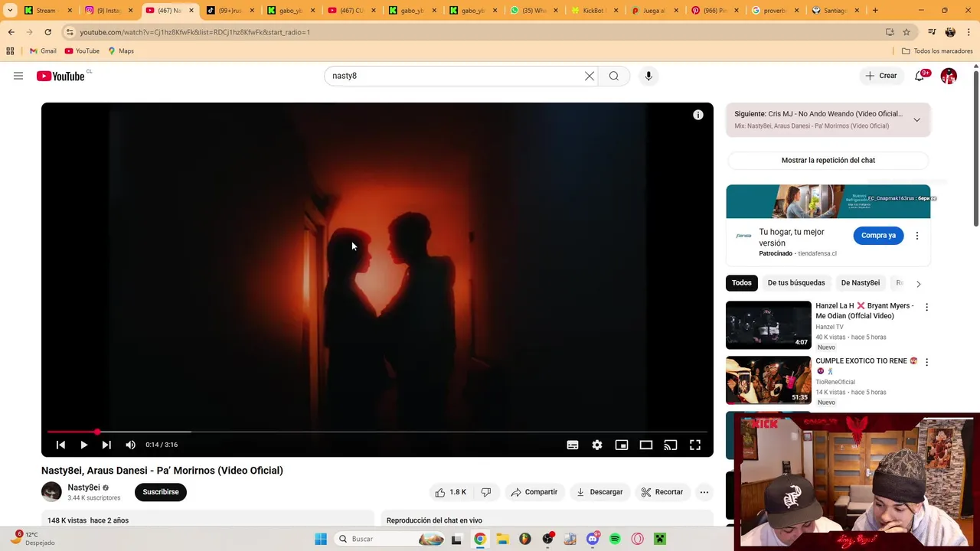
Task: Enter fullscreen on the video
Action: [x=695, y=445]
